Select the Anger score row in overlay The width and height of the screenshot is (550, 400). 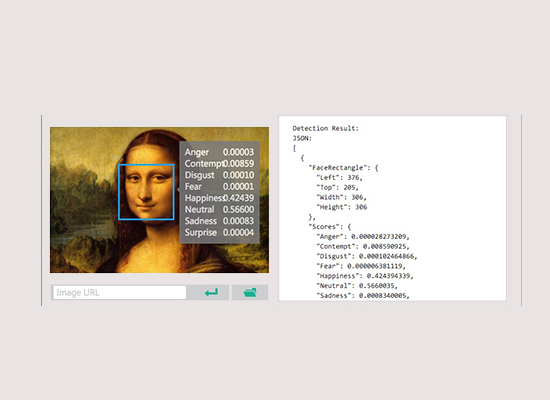click(x=219, y=152)
